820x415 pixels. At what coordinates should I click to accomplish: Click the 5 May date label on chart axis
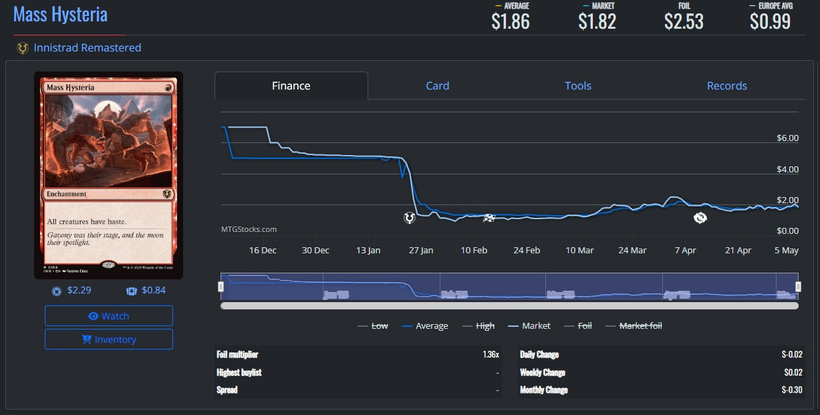pos(786,250)
